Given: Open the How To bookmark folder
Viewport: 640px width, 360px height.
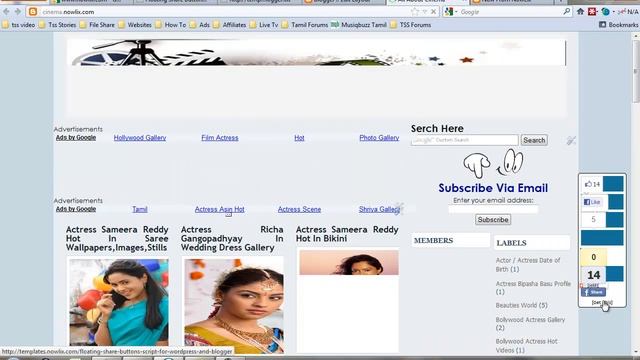Looking at the screenshot, I should tap(171, 25).
